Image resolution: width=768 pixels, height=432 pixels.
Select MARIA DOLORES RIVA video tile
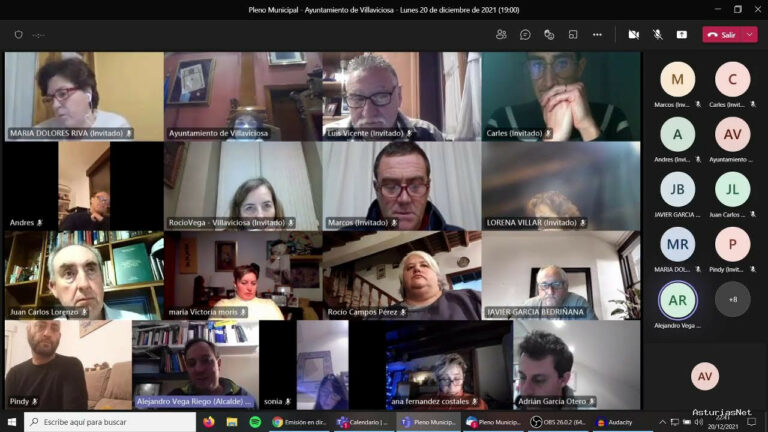(x=84, y=96)
